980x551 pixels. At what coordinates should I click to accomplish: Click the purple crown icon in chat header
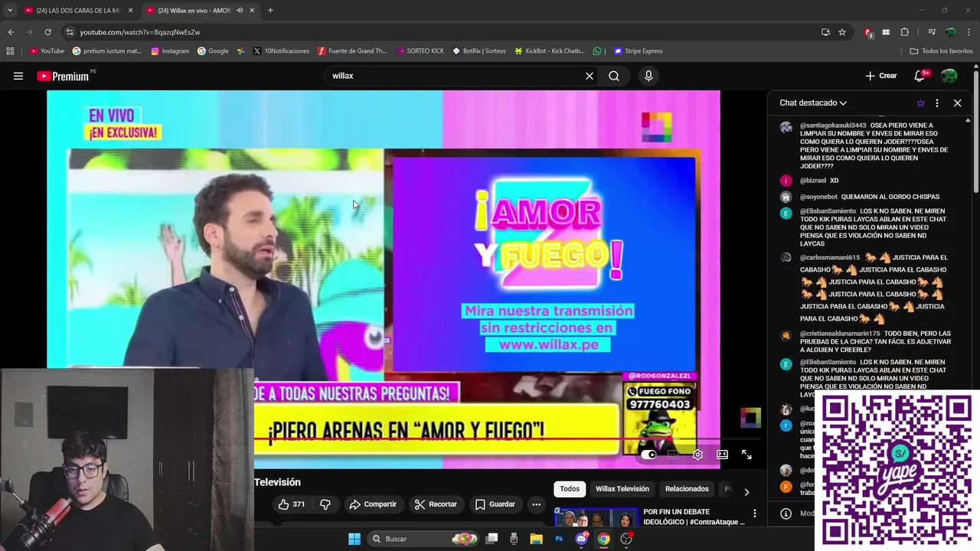[920, 103]
